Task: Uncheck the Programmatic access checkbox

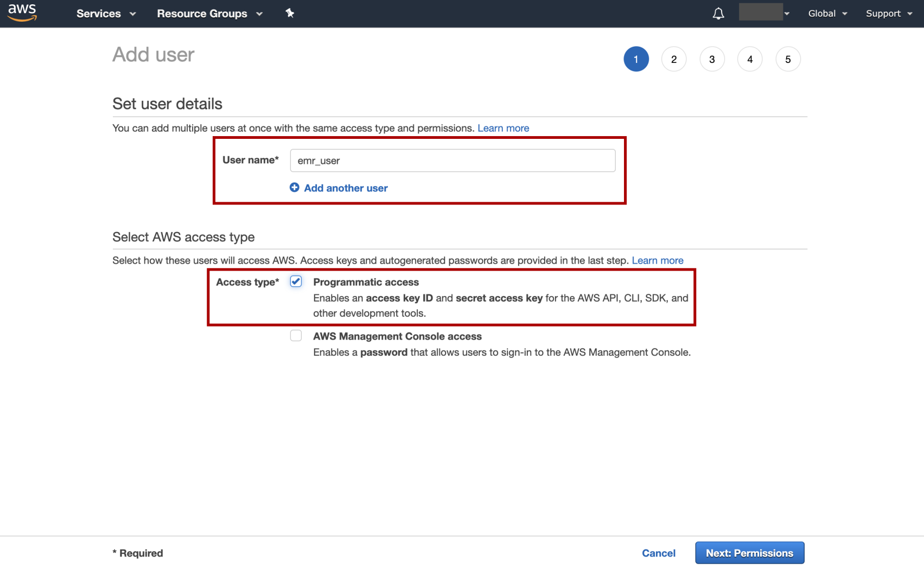Action: tap(296, 282)
